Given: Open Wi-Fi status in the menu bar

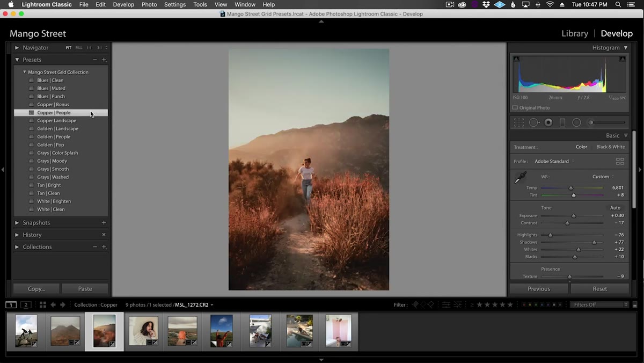Looking at the screenshot, I should 550,4.
